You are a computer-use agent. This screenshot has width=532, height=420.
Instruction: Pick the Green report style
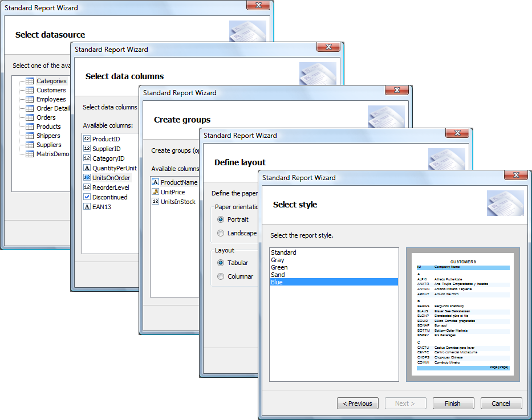pos(279,267)
